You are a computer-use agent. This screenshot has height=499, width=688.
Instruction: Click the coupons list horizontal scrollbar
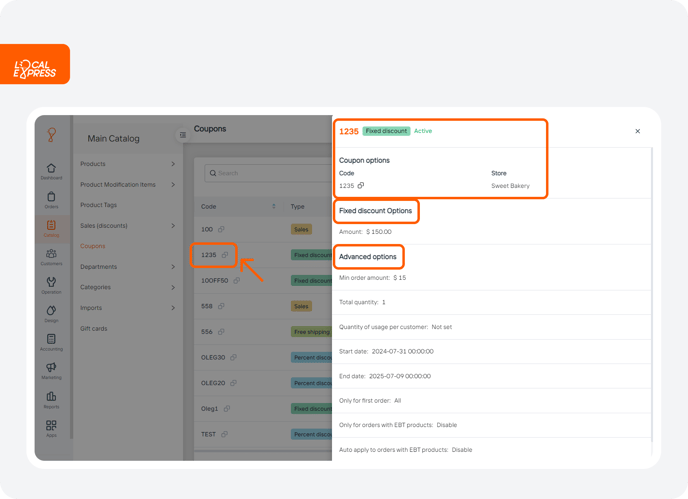click(263, 450)
